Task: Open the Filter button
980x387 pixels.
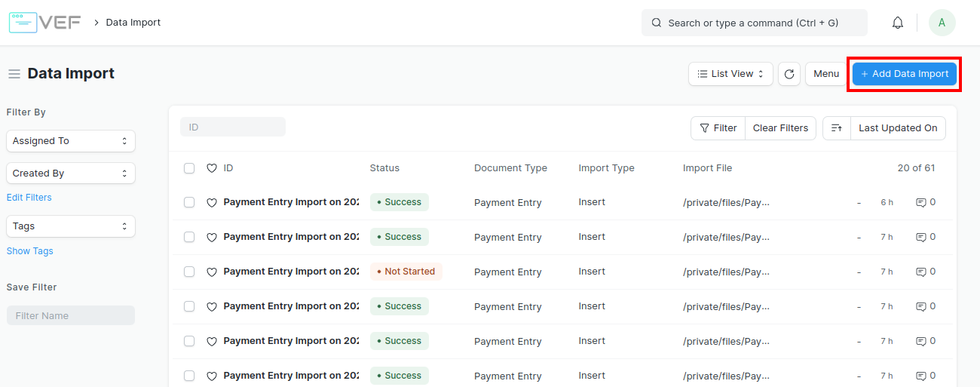Action: pyautogui.click(x=718, y=128)
